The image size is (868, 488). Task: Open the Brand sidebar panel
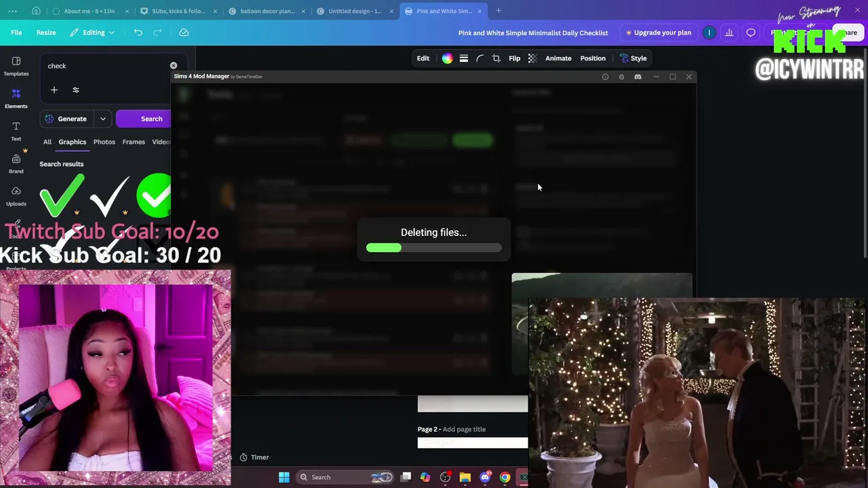click(16, 163)
